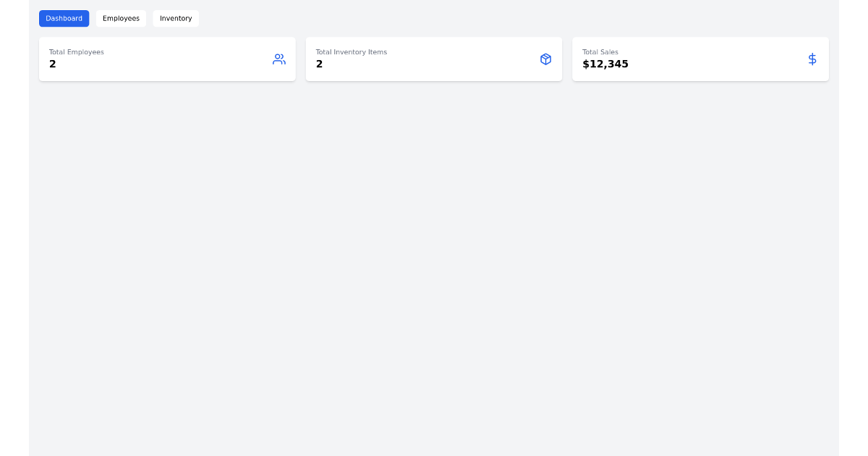
Task: Click the people icon in the first stat card
Action: (279, 59)
